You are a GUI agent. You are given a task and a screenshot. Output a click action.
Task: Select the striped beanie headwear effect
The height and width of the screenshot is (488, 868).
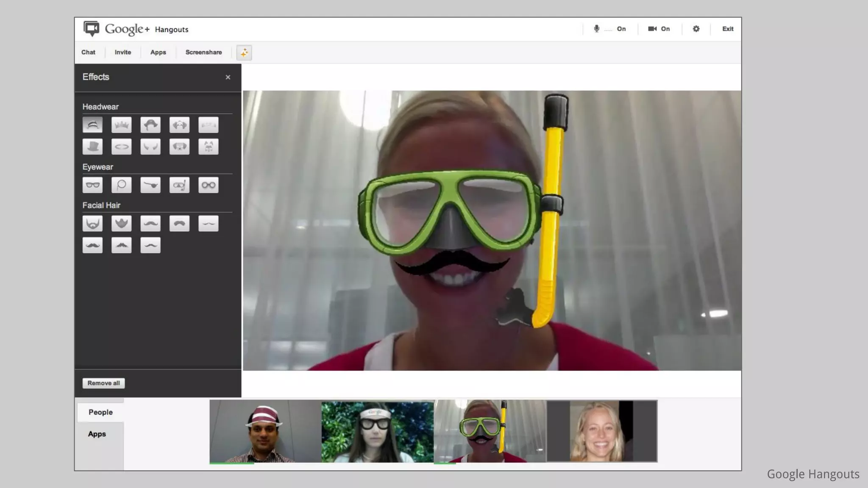pos(92,125)
